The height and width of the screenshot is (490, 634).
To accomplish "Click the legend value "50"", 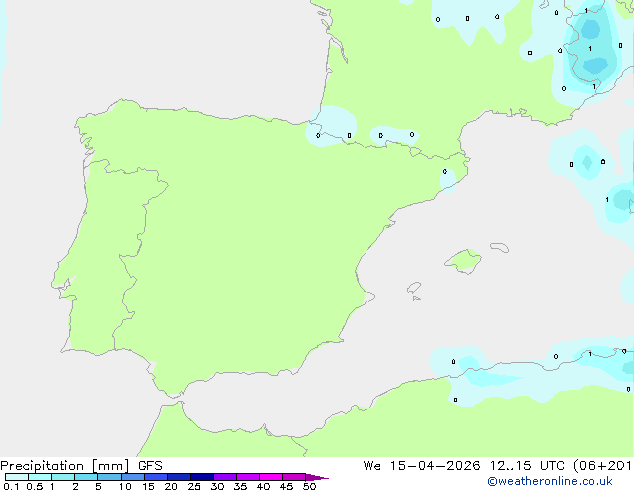I will (309, 486).
